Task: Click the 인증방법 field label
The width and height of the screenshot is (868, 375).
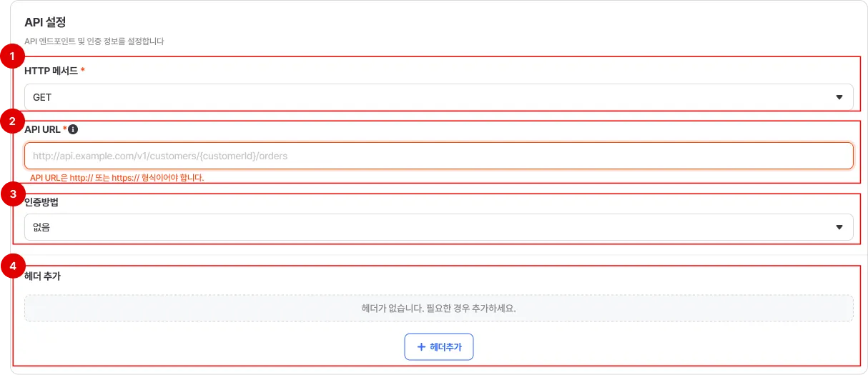Action: 41,202
